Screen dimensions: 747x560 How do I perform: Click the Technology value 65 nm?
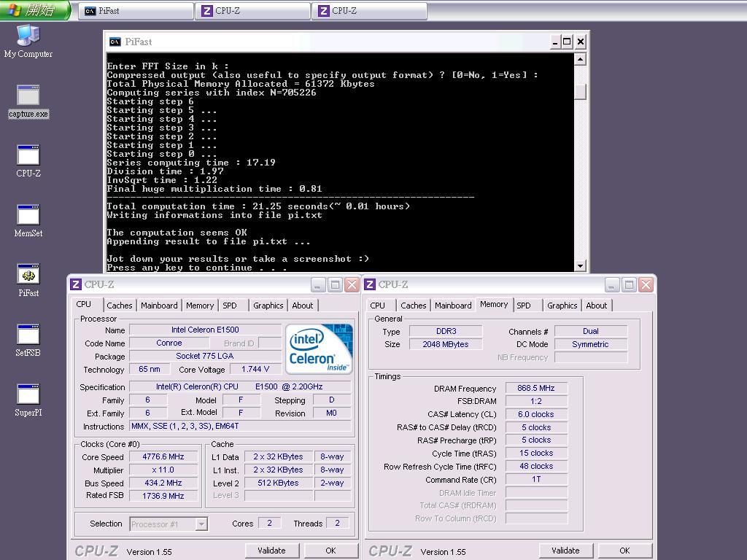point(150,369)
